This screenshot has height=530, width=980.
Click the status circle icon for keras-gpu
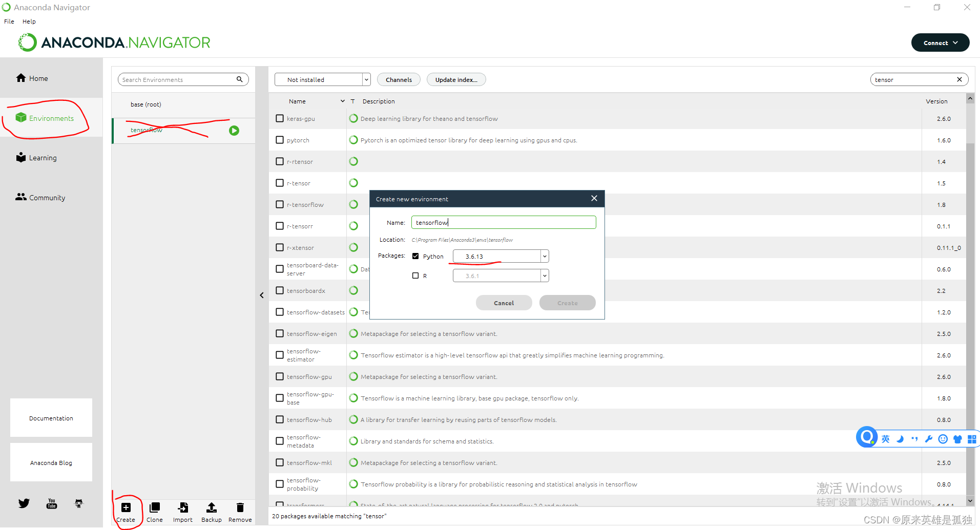pos(353,118)
